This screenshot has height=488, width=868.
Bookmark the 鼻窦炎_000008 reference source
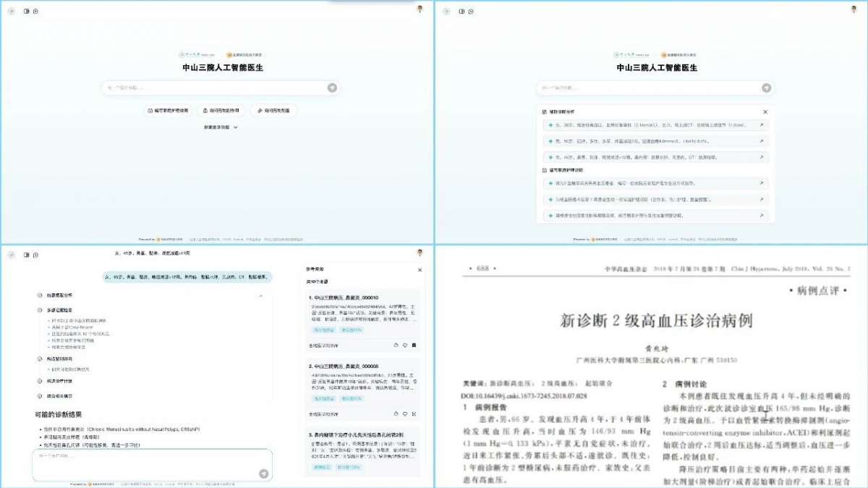coord(414,413)
